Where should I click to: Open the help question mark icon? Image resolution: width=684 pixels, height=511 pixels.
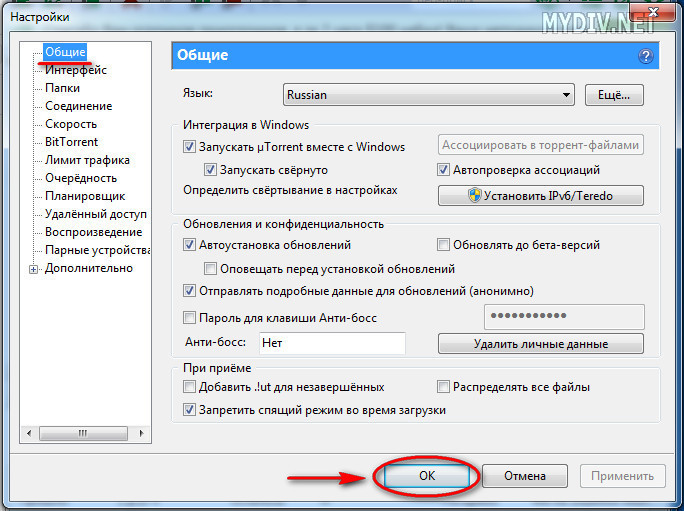[x=646, y=56]
